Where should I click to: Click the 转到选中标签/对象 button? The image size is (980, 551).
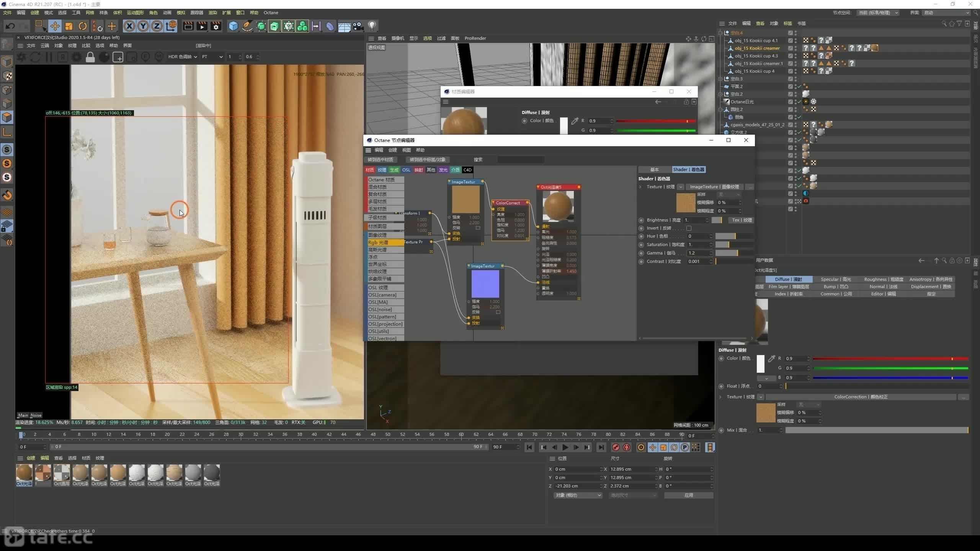click(428, 160)
